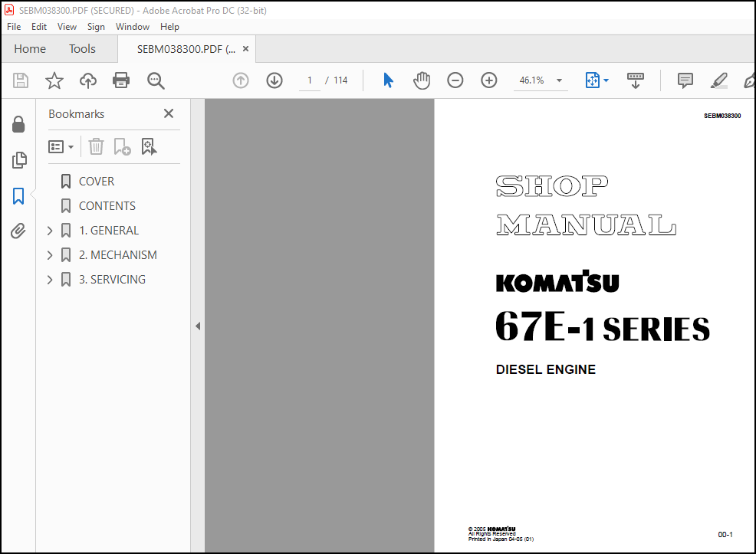Click the SEBM038300 code on page
Screen dimensions: 756x554
click(x=722, y=116)
